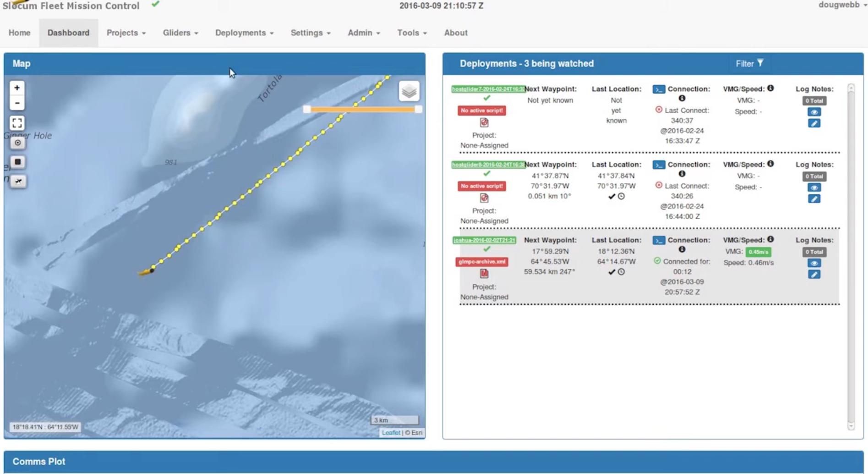Image resolution: width=868 pixels, height=474 pixels.
Task: Click the black square map control
Action: click(x=18, y=162)
